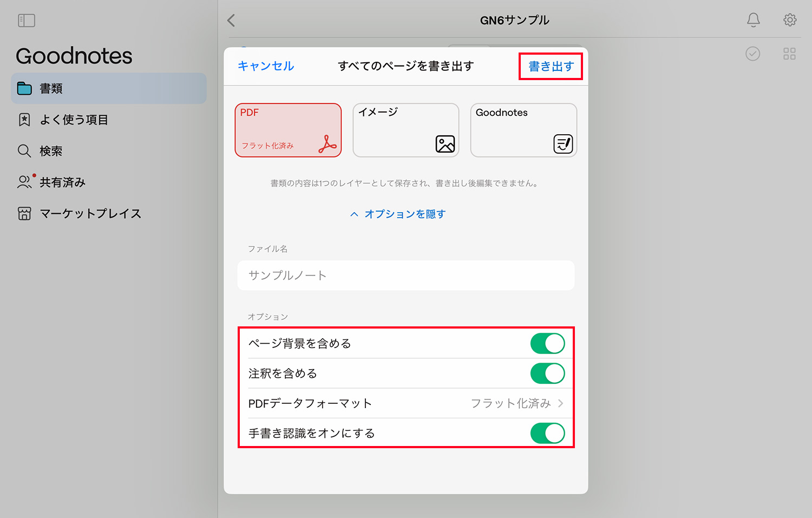The height and width of the screenshot is (518, 812).
Task: Switch to grid view icon
Action: tap(790, 54)
